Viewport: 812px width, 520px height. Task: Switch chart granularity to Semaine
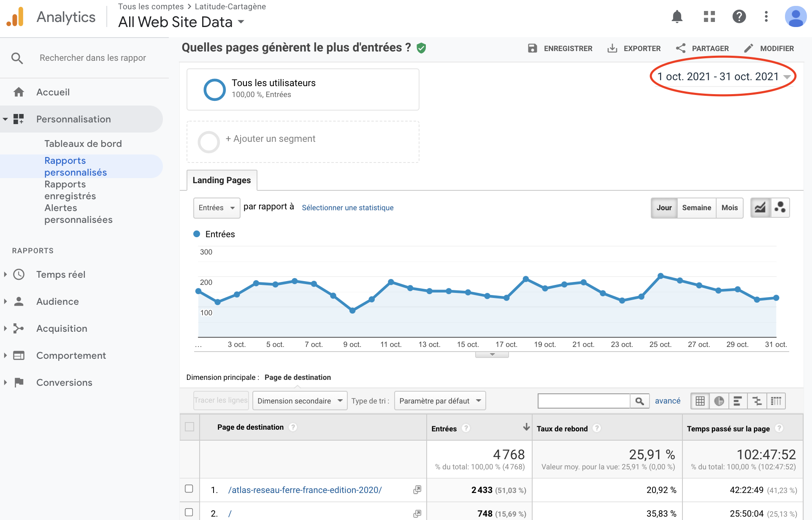click(x=696, y=208)
